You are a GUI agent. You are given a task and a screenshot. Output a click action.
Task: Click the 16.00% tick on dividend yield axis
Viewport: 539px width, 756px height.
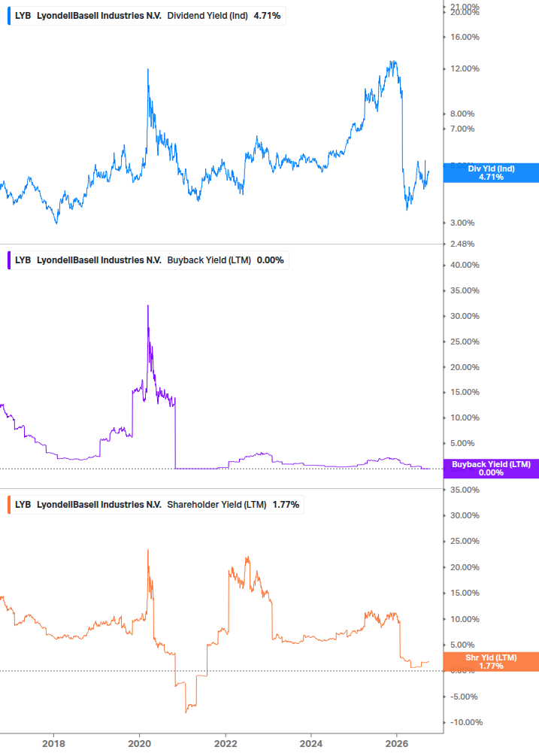point(465,37)
